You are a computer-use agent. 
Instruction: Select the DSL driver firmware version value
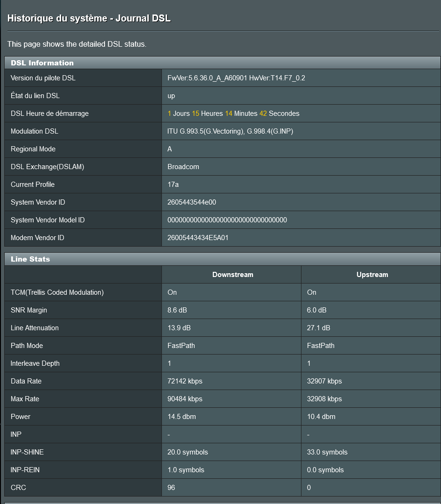tap(236, 78)
